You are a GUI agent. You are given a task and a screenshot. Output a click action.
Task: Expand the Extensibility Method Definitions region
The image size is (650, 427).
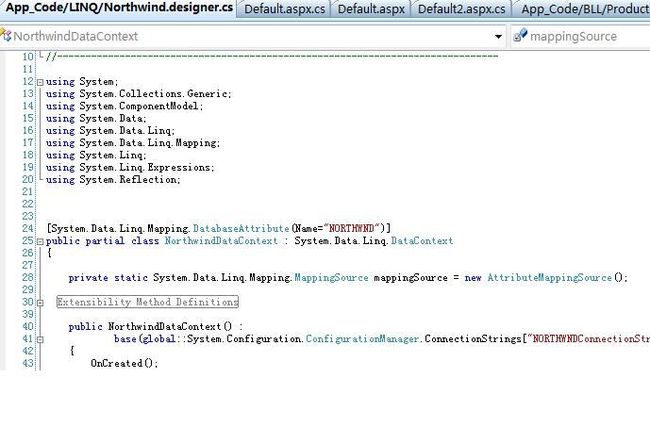point(40,303)
